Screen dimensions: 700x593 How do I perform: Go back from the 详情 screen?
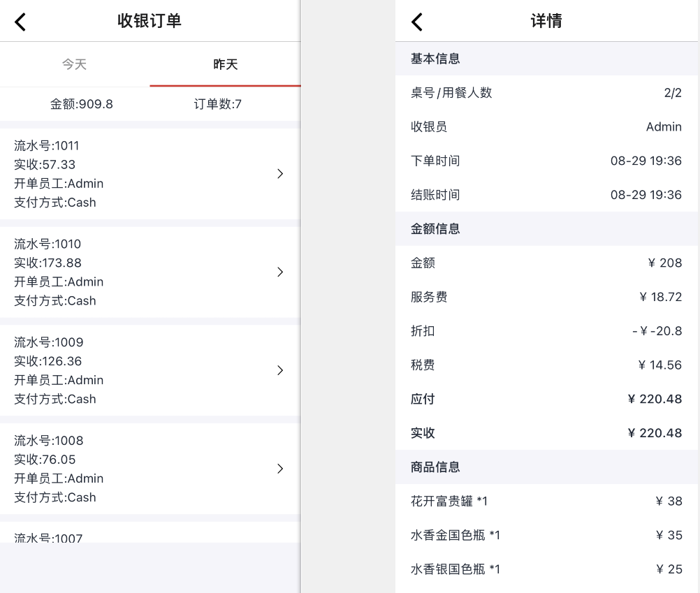[x=417, y=22]
